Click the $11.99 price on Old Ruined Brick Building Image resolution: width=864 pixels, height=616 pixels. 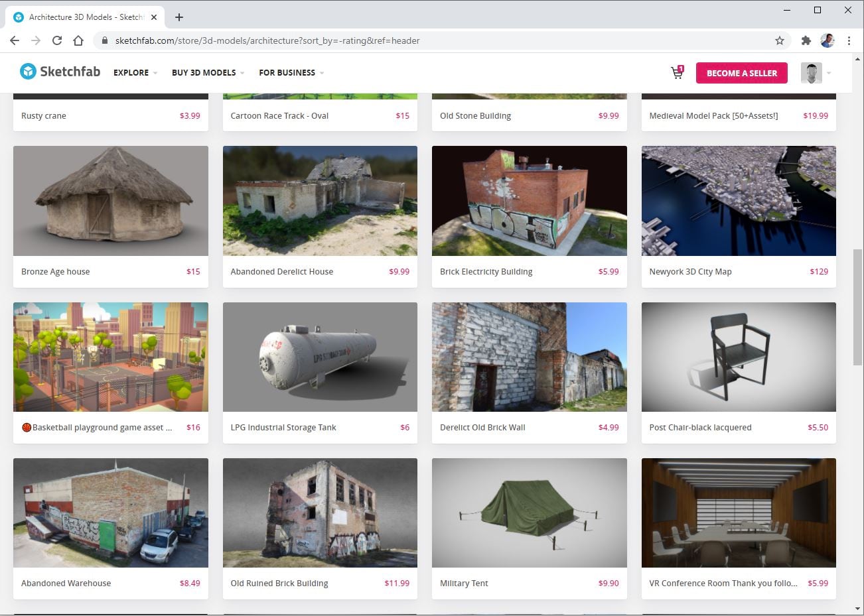pyautogui.click(x=397, y=584)
